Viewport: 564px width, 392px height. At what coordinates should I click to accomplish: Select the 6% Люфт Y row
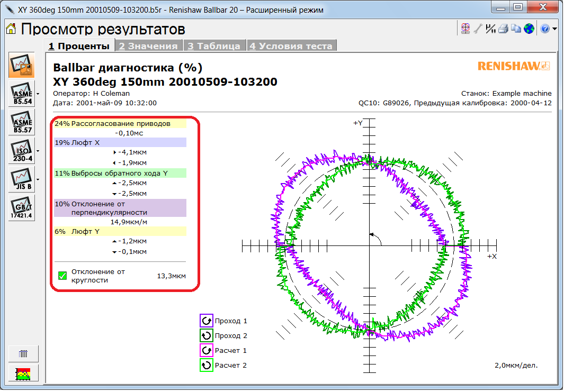[x=120, y=231]
